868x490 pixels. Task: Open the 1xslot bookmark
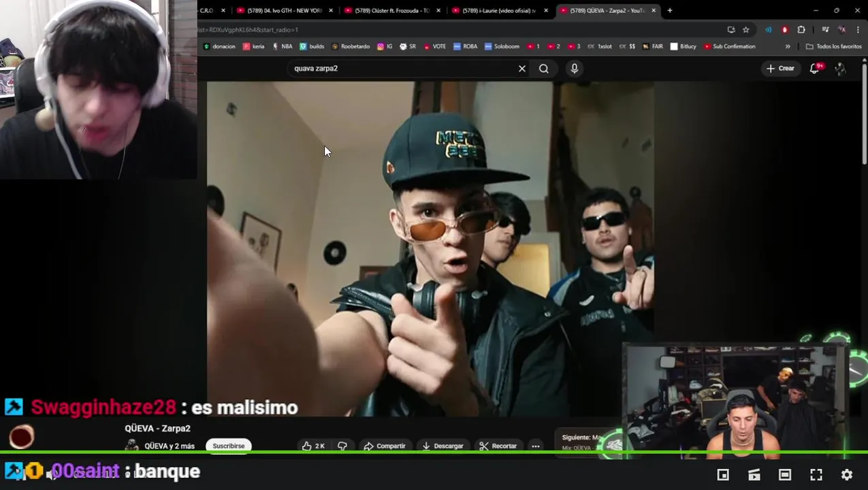600,46
